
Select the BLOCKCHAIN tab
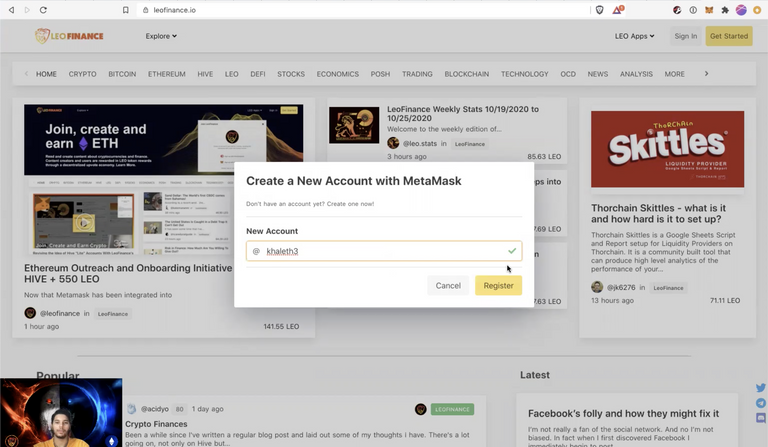click(467, 74)
